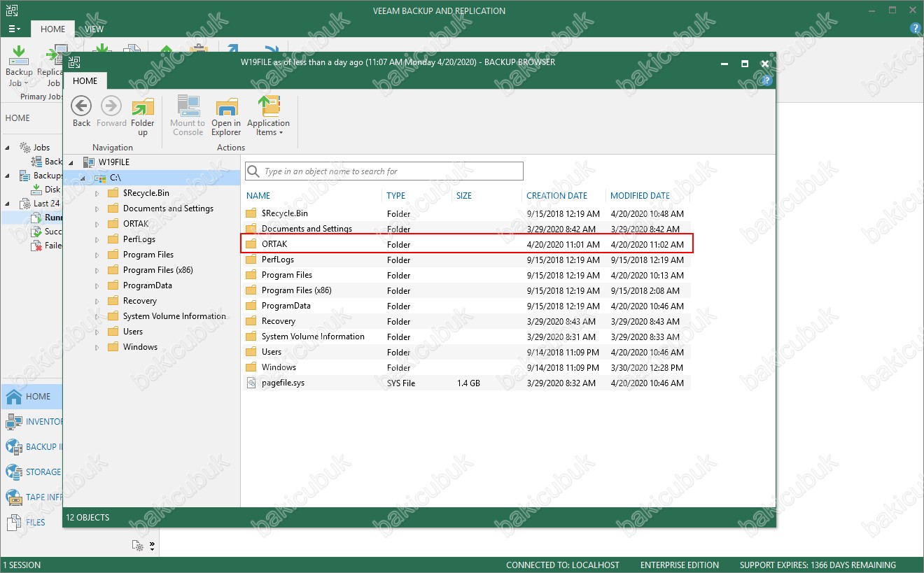This screenshot has width=924, height=573.
Task: Sort by the TYPE column header
Action: click(396, 196)
